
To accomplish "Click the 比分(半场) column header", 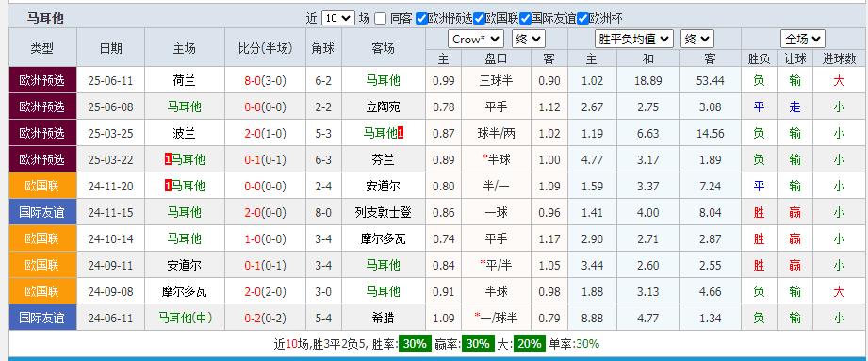I will pyautogui.click(x=265, y=48).
